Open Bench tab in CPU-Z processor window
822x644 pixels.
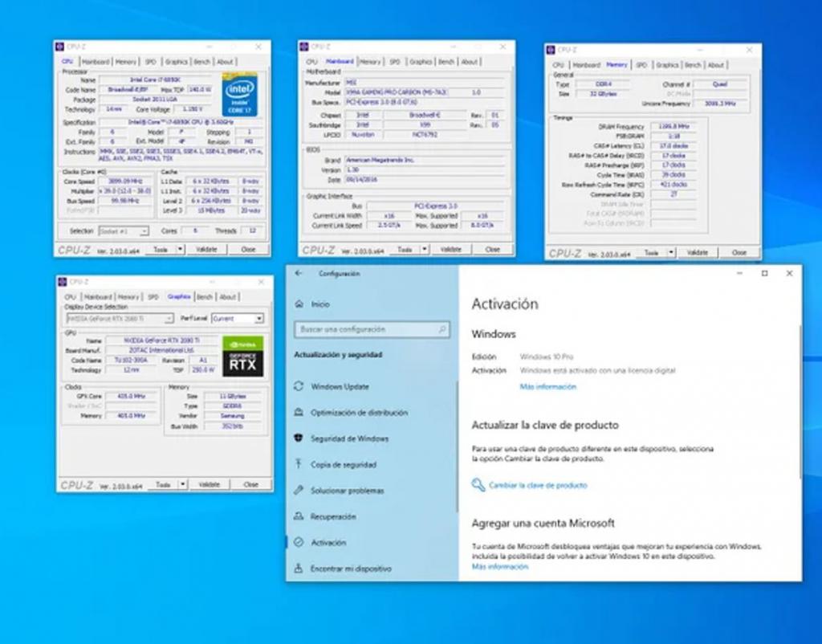coord(201,62)
